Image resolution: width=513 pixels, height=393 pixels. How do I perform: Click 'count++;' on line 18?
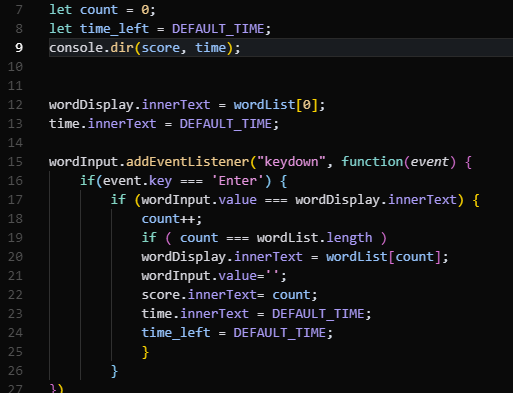click(172, 219)
